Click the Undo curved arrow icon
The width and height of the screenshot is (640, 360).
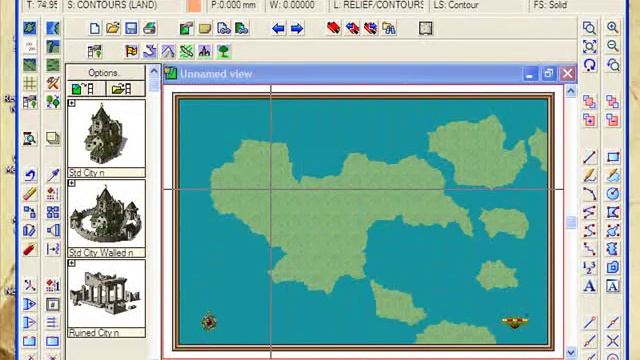[30, 176]
